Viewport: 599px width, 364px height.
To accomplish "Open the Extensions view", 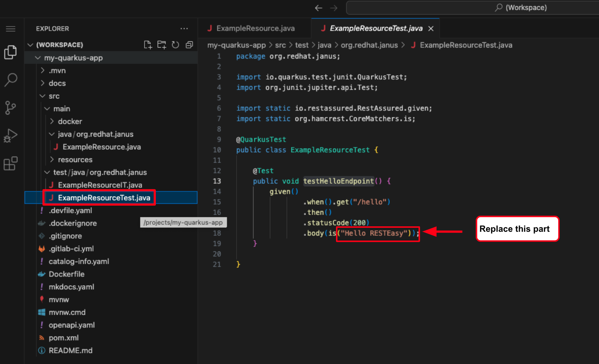I will [11, 163].
